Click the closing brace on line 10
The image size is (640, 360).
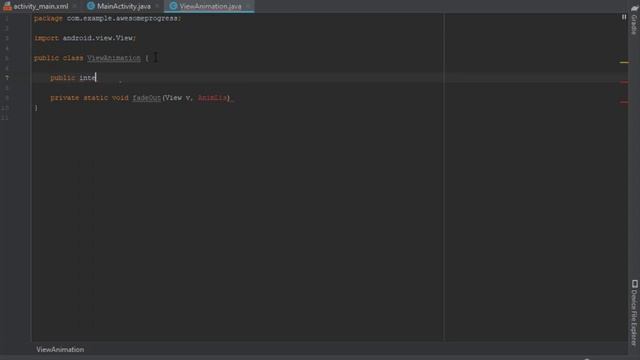(x=36, y=108)
